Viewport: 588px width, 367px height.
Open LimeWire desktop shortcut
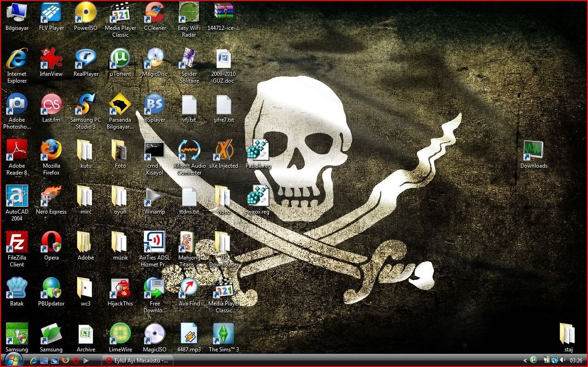coord(120,338)
